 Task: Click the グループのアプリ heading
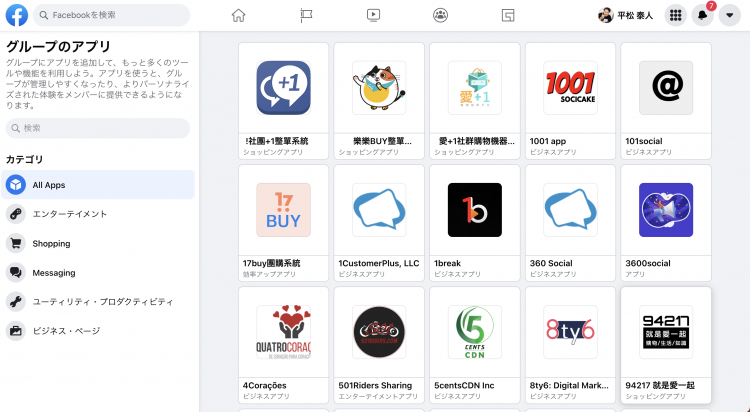58,46
